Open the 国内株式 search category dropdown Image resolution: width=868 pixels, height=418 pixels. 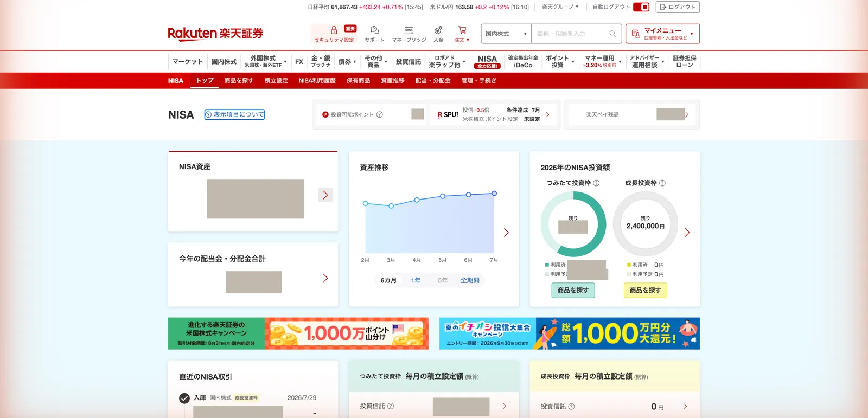click(506, 34)
